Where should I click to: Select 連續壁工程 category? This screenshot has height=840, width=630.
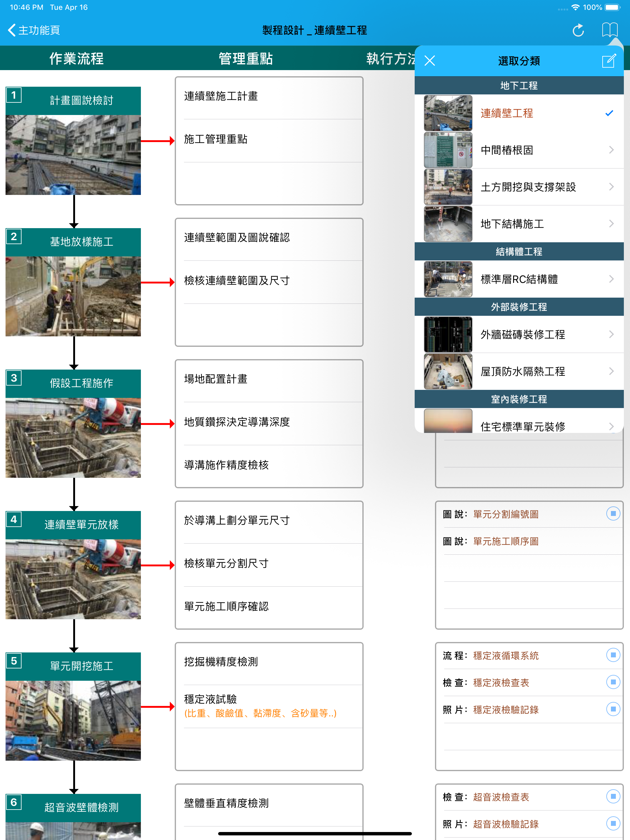coord(519,113)
